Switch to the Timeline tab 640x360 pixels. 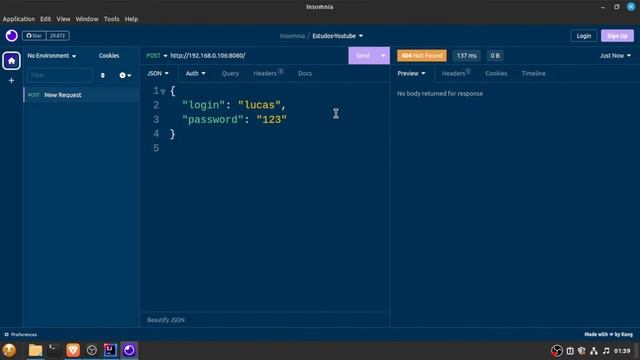click(533, 73)
